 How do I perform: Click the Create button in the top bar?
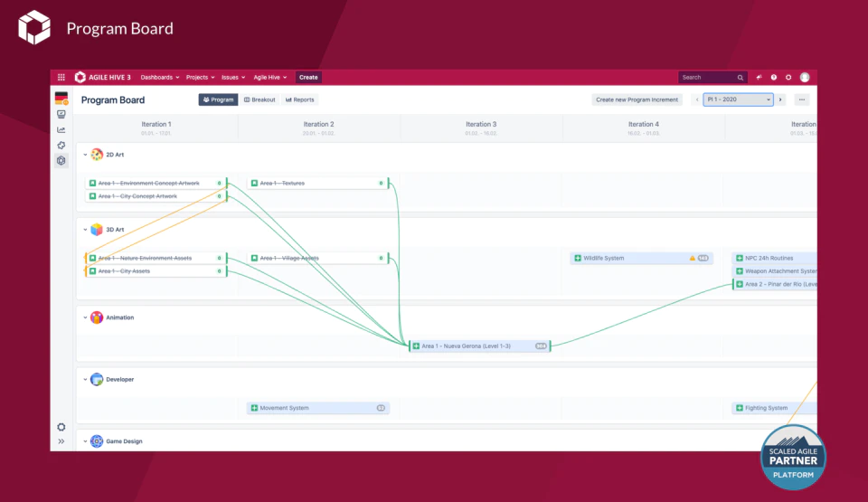pos(308,78)
